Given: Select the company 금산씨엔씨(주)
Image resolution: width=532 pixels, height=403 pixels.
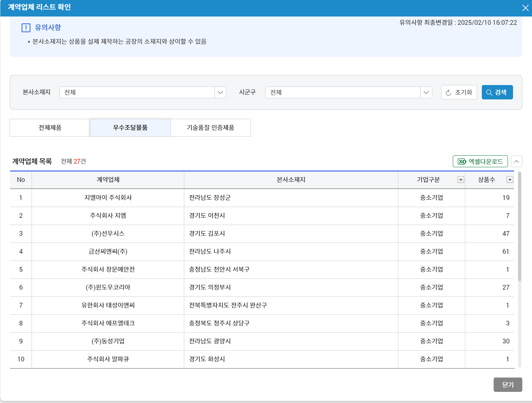Looking at the screenshot, I should 108,252.
